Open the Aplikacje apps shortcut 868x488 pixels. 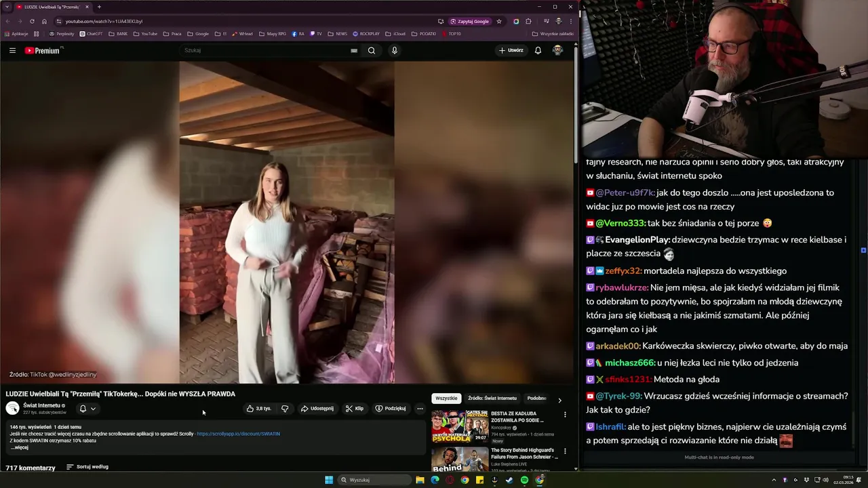coord(16,34)
